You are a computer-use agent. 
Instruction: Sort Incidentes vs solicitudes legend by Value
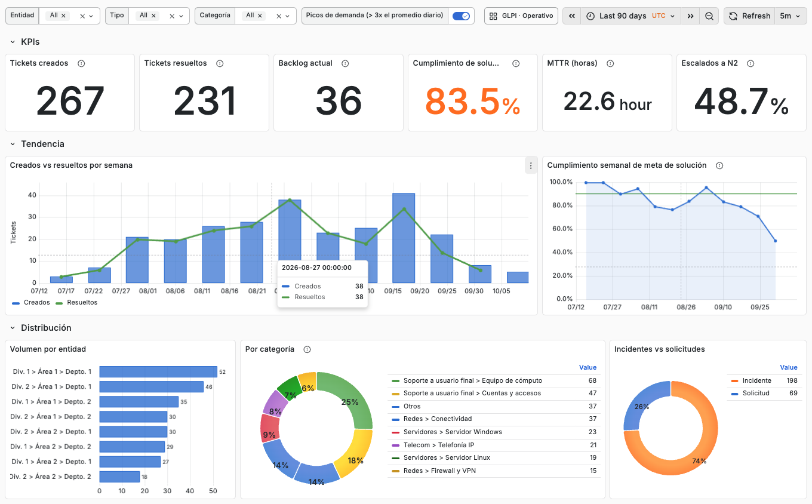[789, 367]
